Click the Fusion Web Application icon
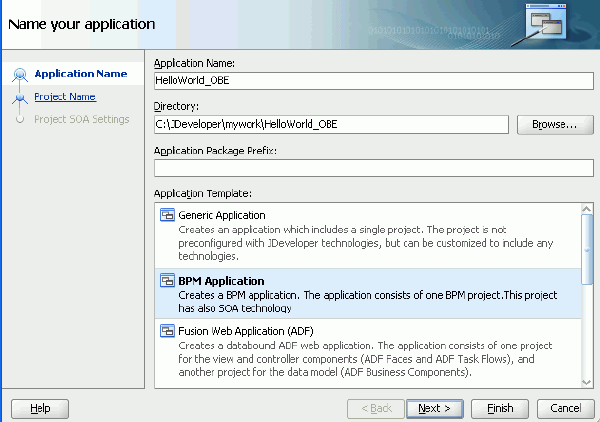 tap(168, 330)
